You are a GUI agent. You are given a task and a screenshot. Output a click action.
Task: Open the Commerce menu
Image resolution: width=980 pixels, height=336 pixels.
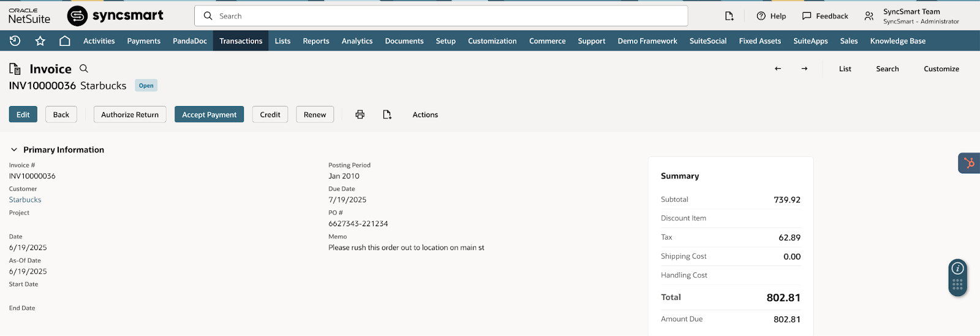tap(548, 41)
